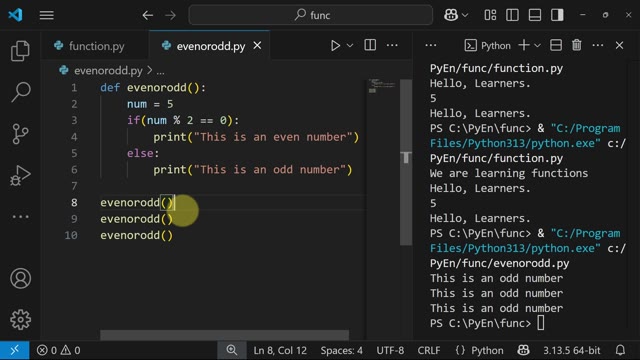Open remote window indicator in status bar

coord(15,350)
